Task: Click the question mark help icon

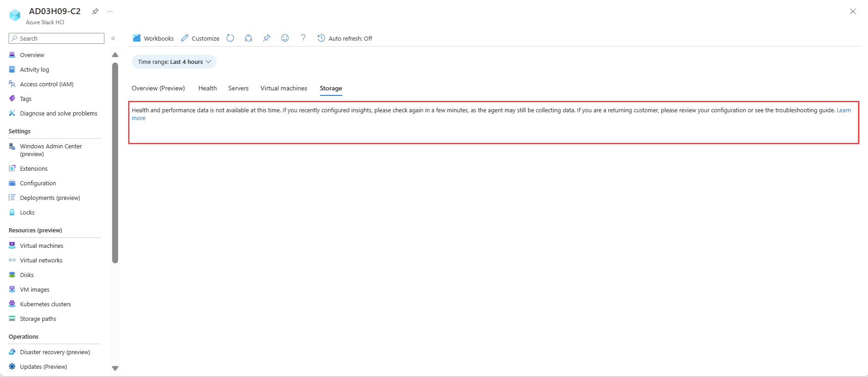Action: [x=303, y=38]
